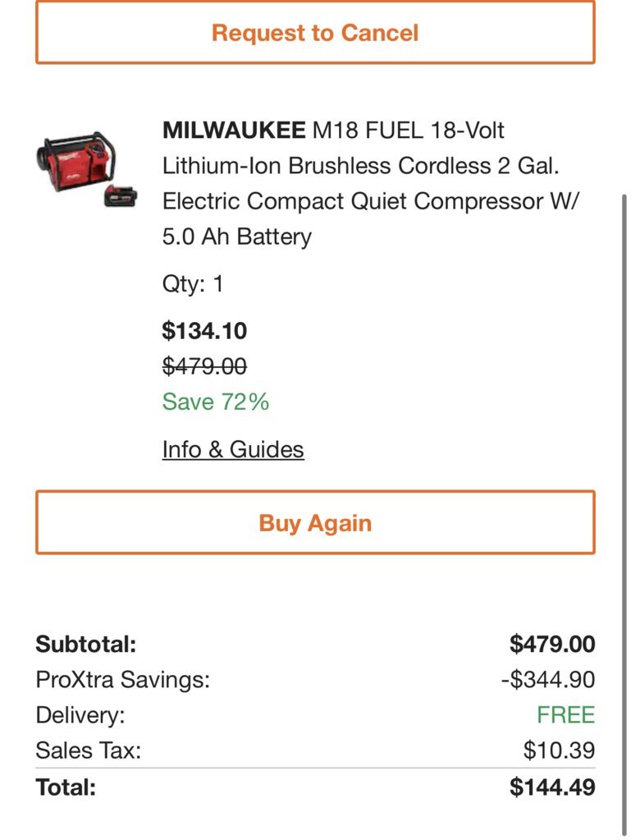Click the Buy Again button
The width and height of the screenshot is (631, 840).
pyautogui.click(x=315, y=522)
